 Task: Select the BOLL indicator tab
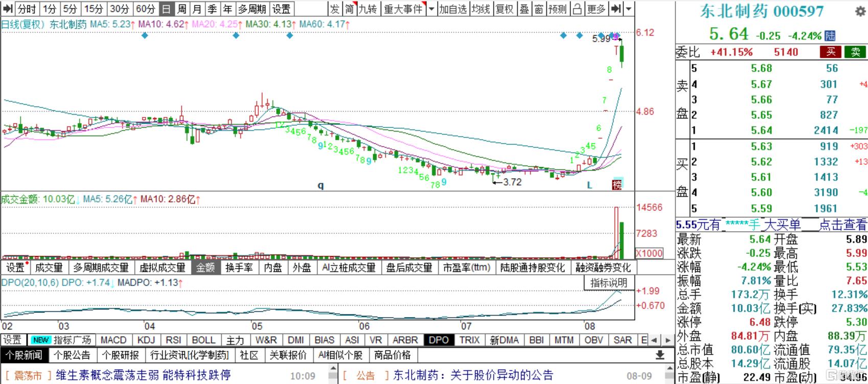click(x=203, y=340)
